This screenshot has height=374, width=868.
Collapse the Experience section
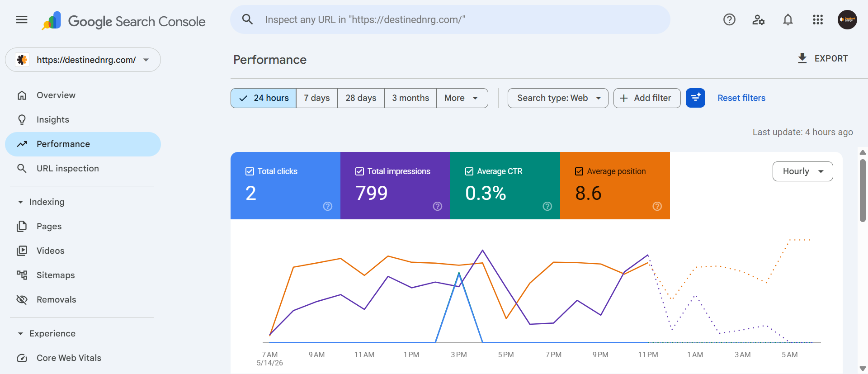tap(20, 333)
